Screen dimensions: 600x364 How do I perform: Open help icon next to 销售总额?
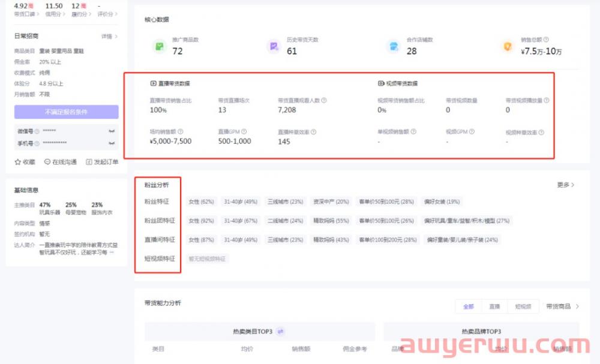pyautogui.click(x=546, y=40)
